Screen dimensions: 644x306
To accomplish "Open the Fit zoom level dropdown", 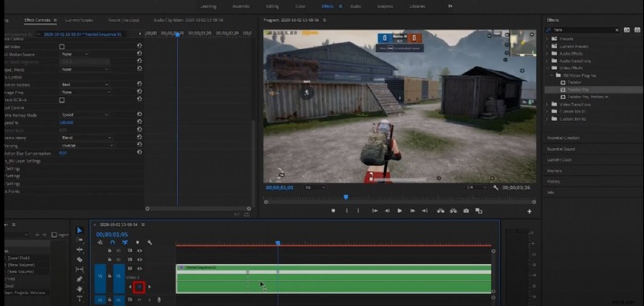I will point(316,188).
